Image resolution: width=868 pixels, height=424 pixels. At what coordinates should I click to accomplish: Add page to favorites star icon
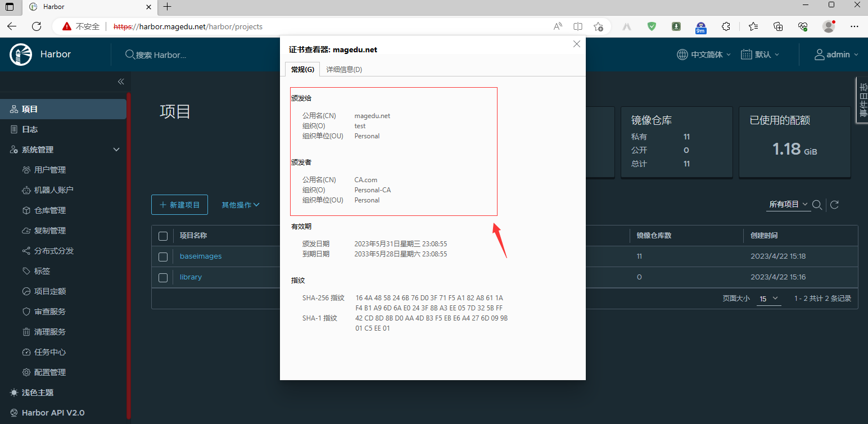tap(598, 26)
